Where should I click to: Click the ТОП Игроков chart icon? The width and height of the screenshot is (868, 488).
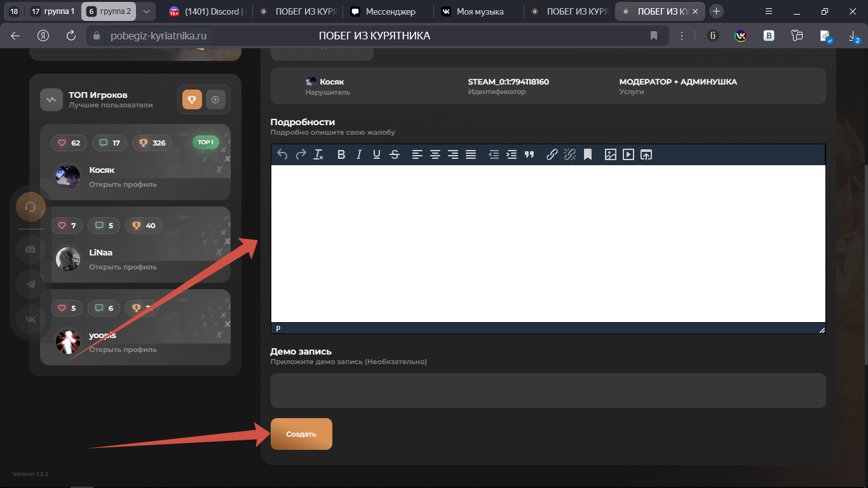(51, 99)
